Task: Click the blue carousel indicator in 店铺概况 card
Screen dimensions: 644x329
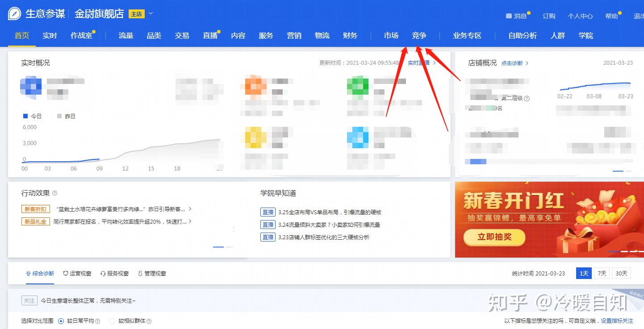Action: (618, 171)
